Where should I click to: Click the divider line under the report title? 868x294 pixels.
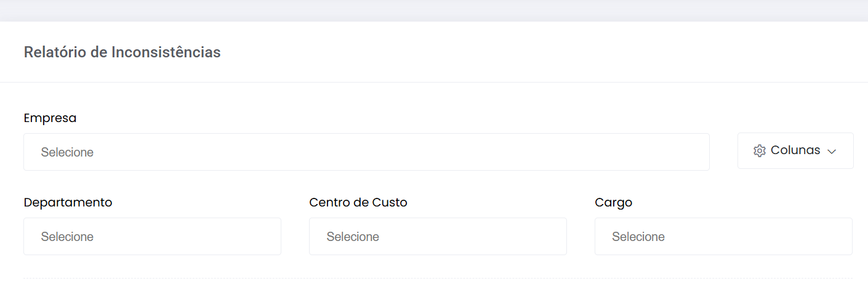[434, 82]
